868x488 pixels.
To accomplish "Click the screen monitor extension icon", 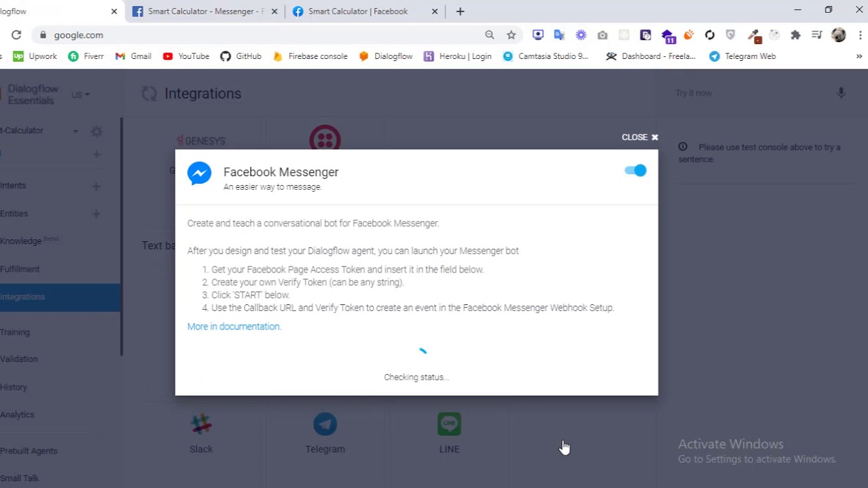I will point(538,35).
